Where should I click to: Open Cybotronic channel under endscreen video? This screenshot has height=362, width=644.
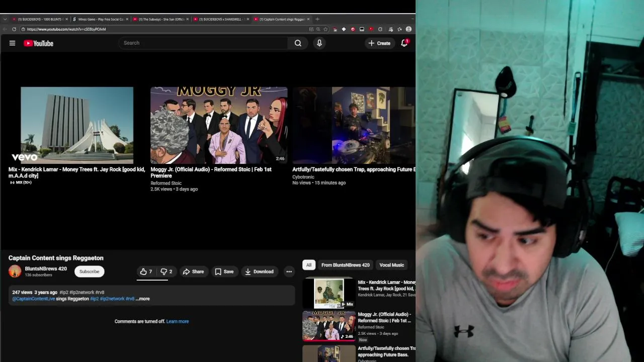(x=303, y=177)
